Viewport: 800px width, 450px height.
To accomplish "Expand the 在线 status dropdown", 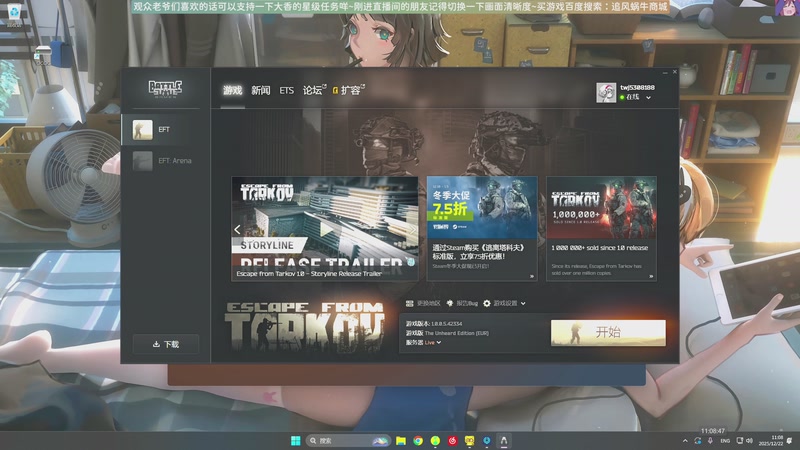I will click(635, 97).
